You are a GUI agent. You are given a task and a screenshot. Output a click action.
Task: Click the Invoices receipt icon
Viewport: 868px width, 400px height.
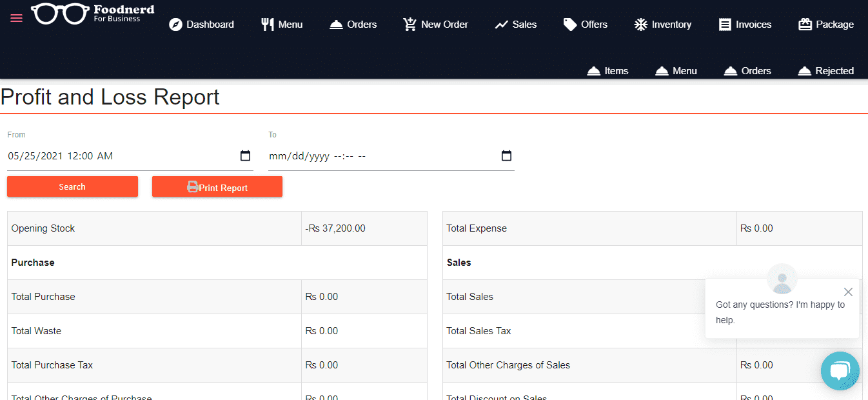click(725, 25)
